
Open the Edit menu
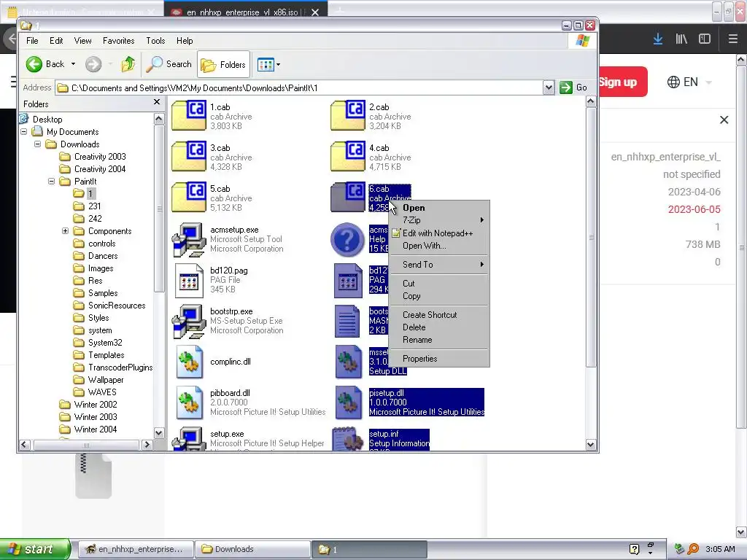[56, 41]
